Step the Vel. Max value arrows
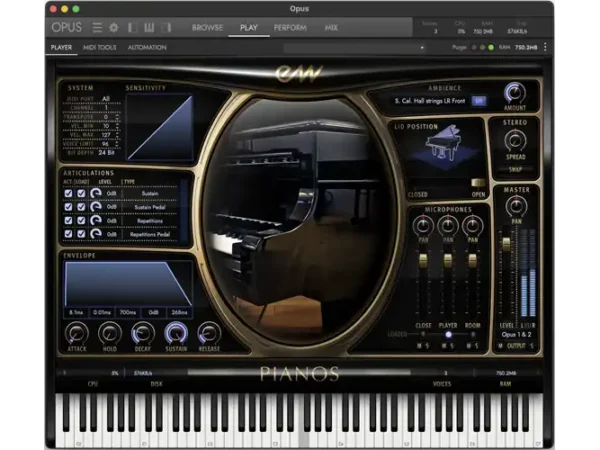The image size is (600, 450). 117,135
